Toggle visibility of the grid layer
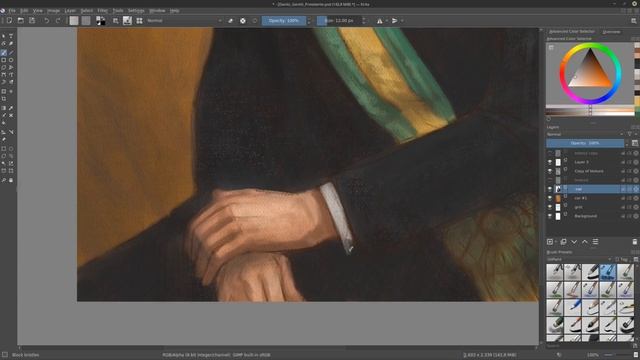640x360 pixels. tap(550, 207)
